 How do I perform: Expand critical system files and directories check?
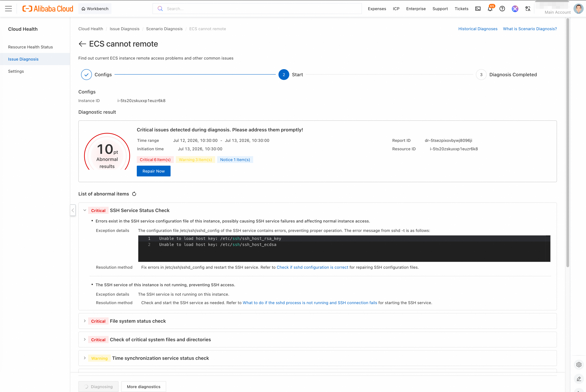tap(85, 340)
